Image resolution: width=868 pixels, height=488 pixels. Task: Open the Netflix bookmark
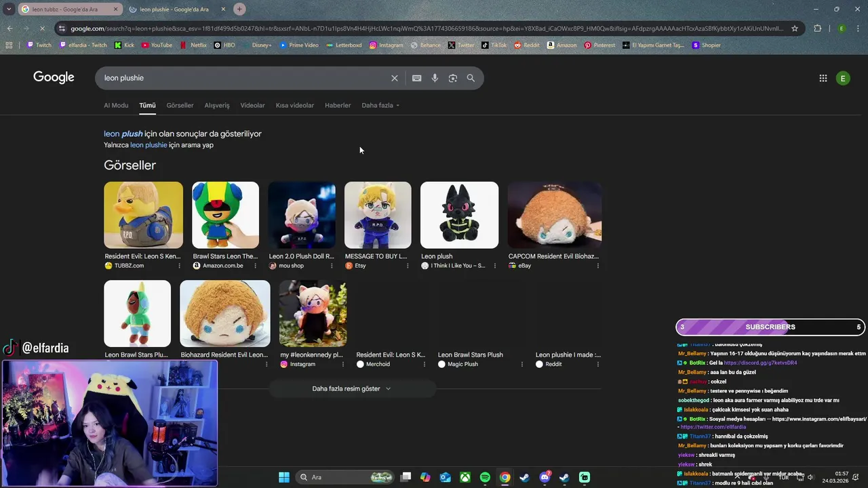click(193, 45)
